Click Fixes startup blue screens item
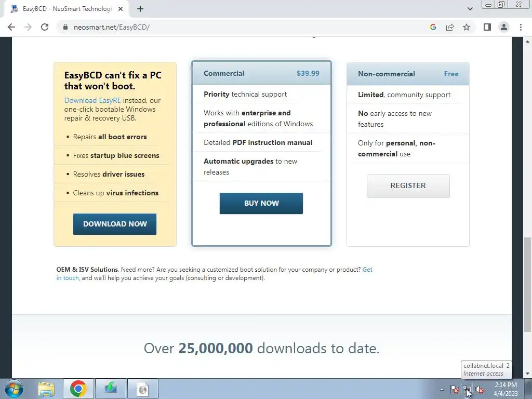This screenshot has width=532, height=399. pos(116,155)
